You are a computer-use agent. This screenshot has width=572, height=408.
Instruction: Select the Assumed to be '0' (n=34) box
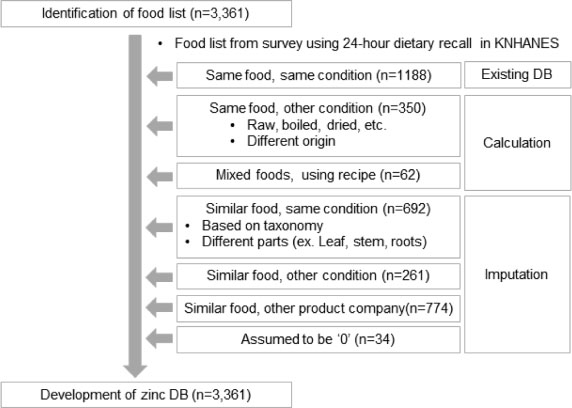pyautogui.click(x=318, y=339)
